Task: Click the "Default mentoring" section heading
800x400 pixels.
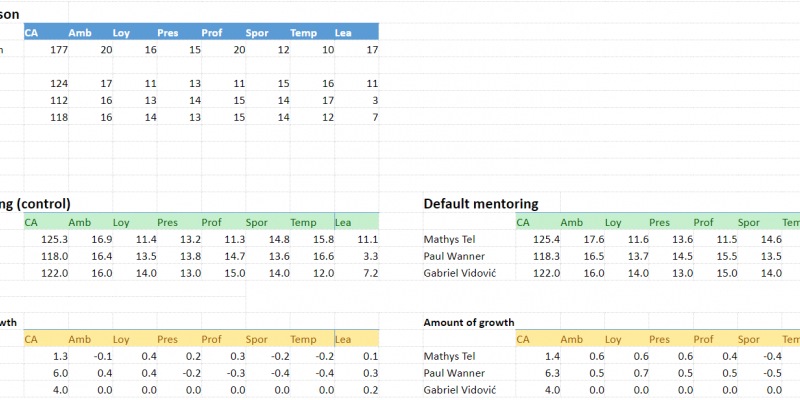Action: [x=480, y=203]
